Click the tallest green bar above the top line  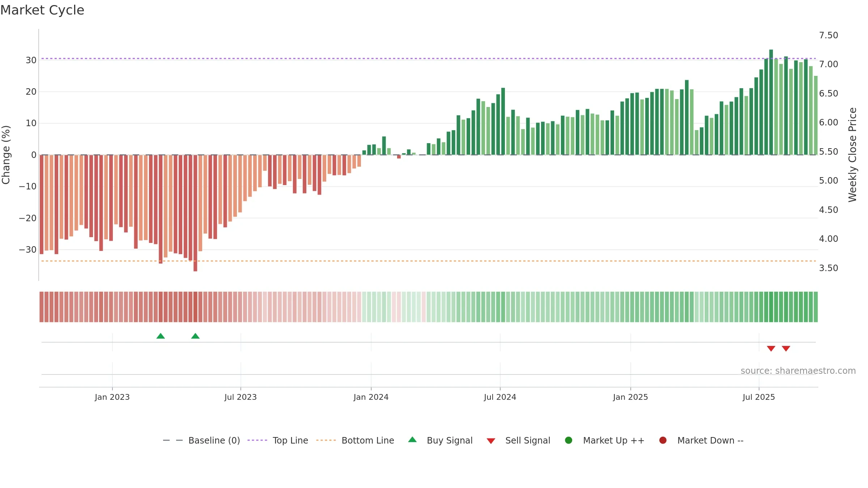tap(771, 102)
